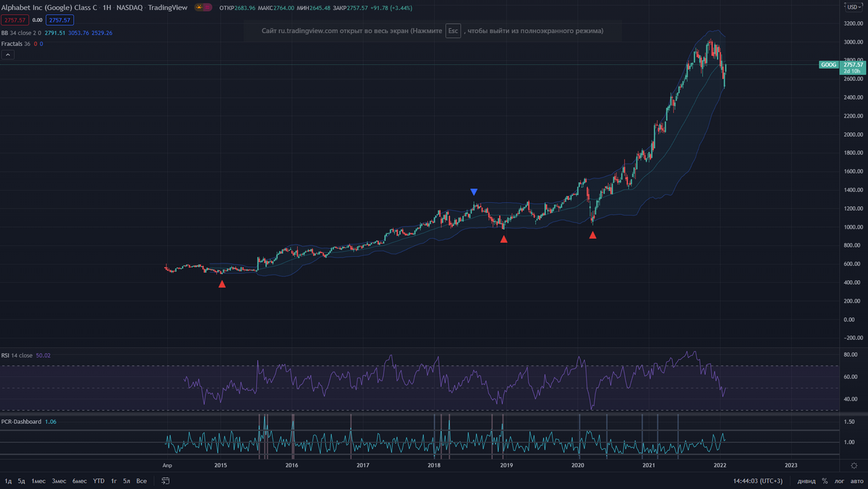Click the red sell price button 2757.57
This screenshot has width=868, height=489.
(x=14, y=20)
